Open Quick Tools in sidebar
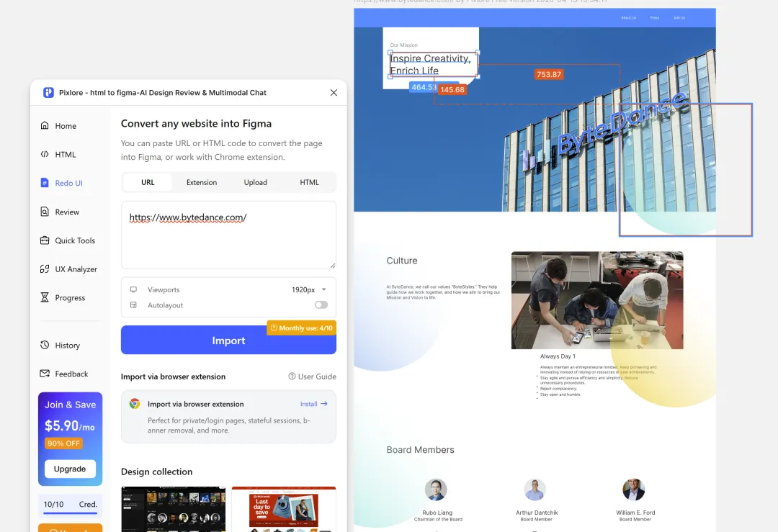Screen dimensions: 778x532 point(68,240)
